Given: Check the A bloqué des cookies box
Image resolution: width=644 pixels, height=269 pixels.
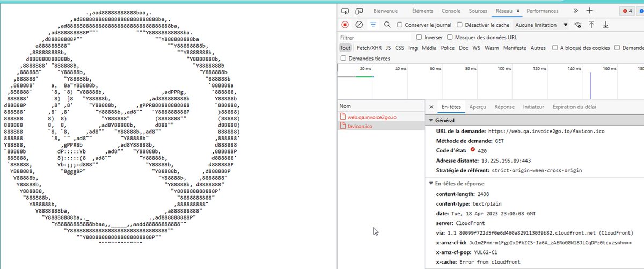Looking at the screenshot, I should click(555, 48).
